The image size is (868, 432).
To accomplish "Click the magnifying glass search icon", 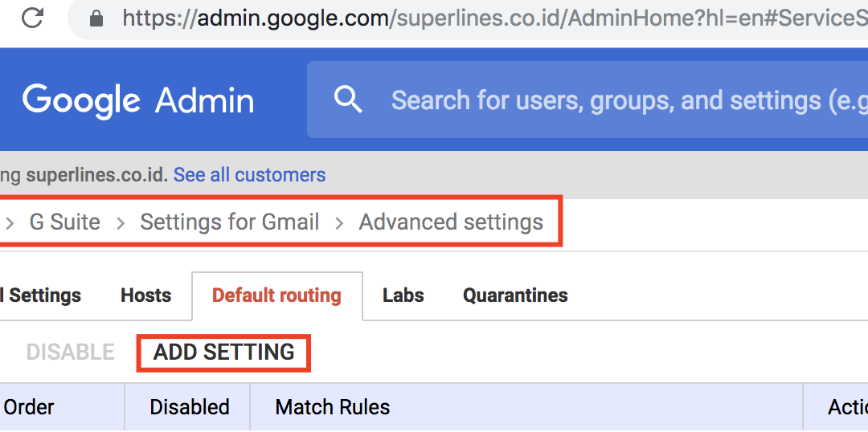I will 348,100.
